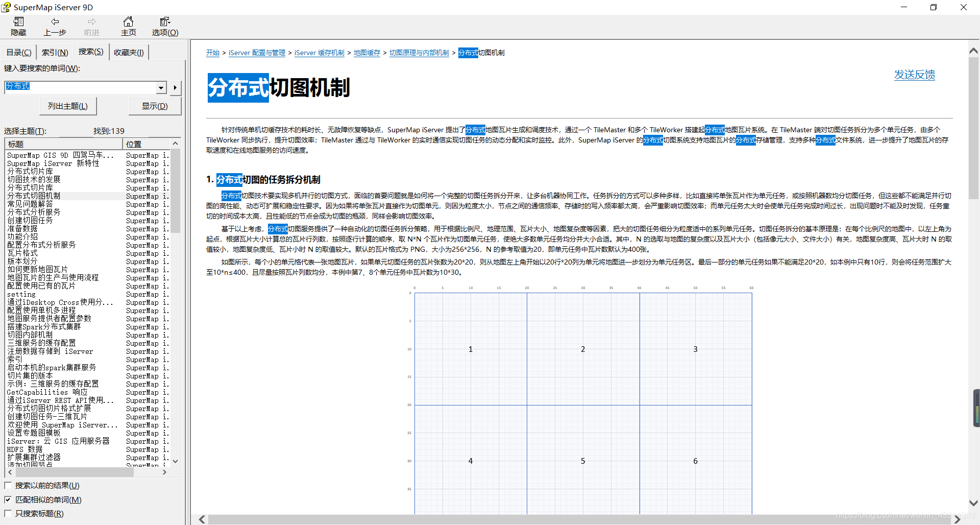Enable 只搜索标题(R) checkbox
This screenshot has height=525, width=980.
(x=8, y=513)
